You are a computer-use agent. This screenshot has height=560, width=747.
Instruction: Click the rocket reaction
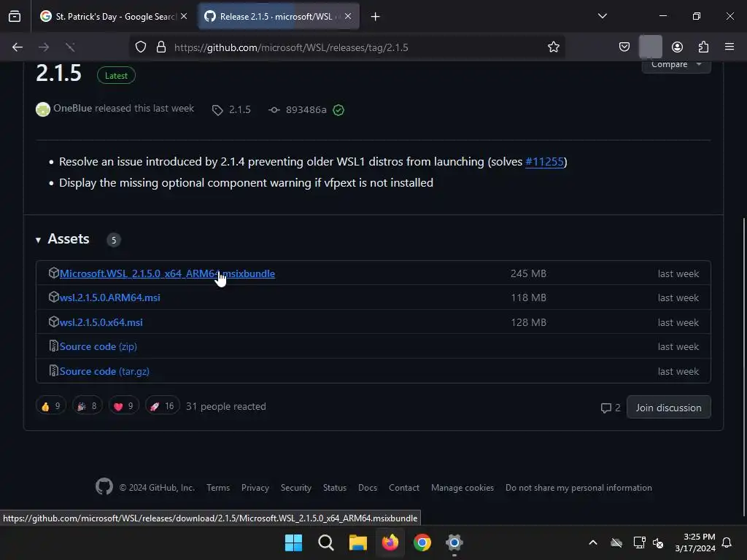pyautogui.click(x=163, y=406)
